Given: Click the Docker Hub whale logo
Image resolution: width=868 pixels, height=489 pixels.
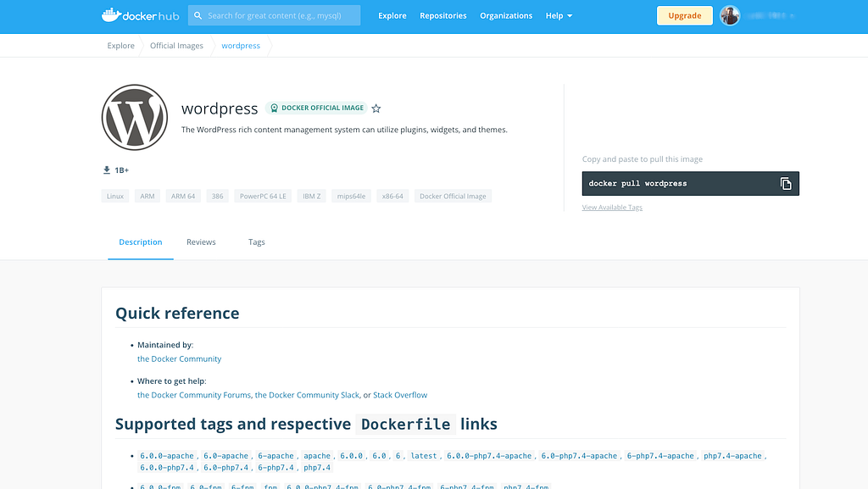Looking at the screenshot, I should 140,15.
